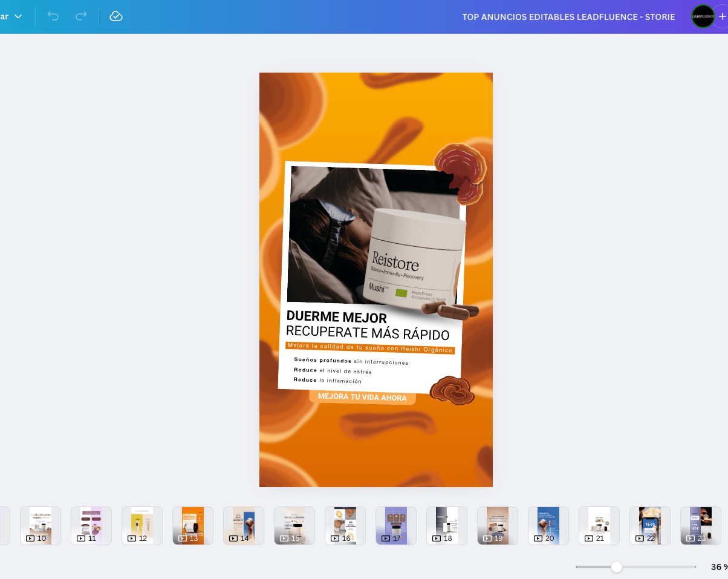Select page thumbnail 10

tap(41, 526)
